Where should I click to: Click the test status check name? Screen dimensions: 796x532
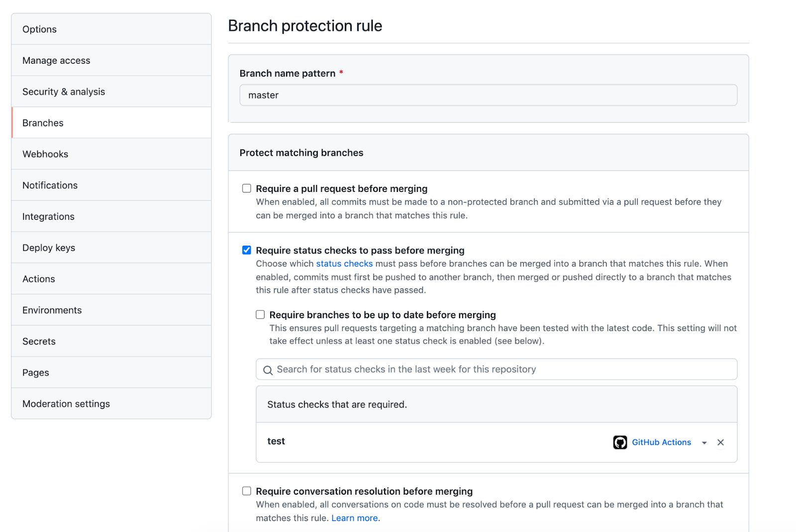(276, 441)
